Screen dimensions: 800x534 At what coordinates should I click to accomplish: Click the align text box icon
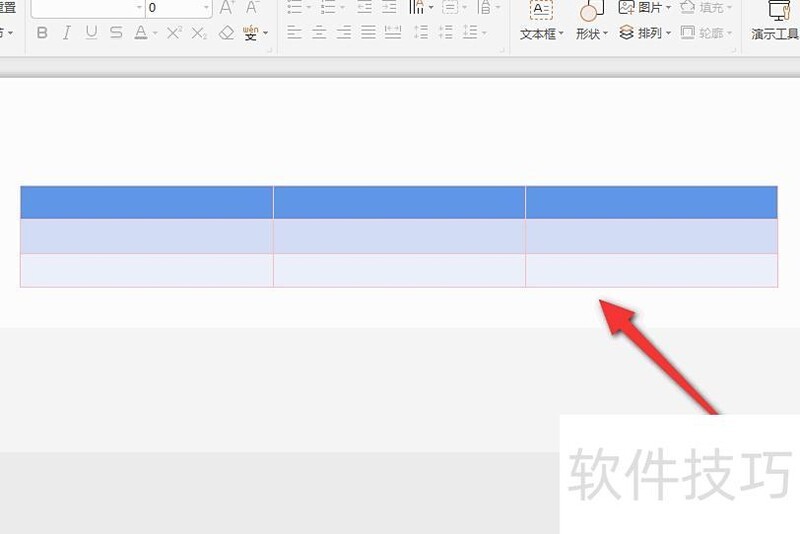(450, 7)
